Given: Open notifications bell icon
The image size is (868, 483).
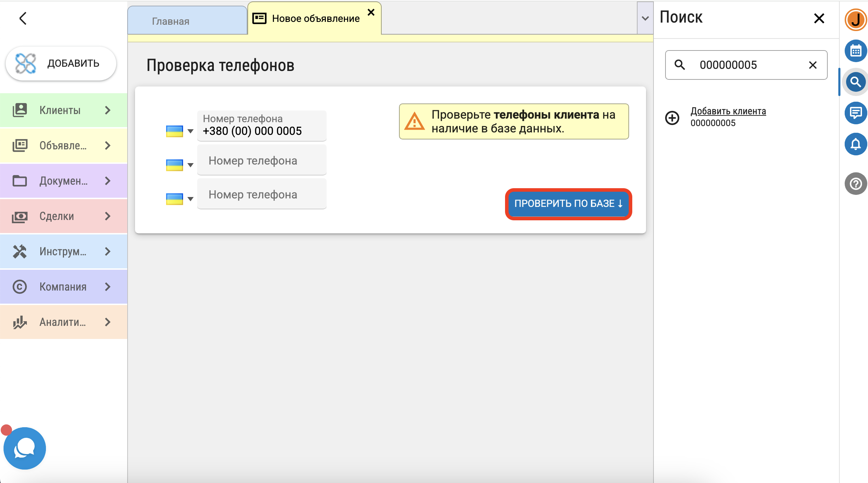Looking at the screenshot, I should (855, 144).
